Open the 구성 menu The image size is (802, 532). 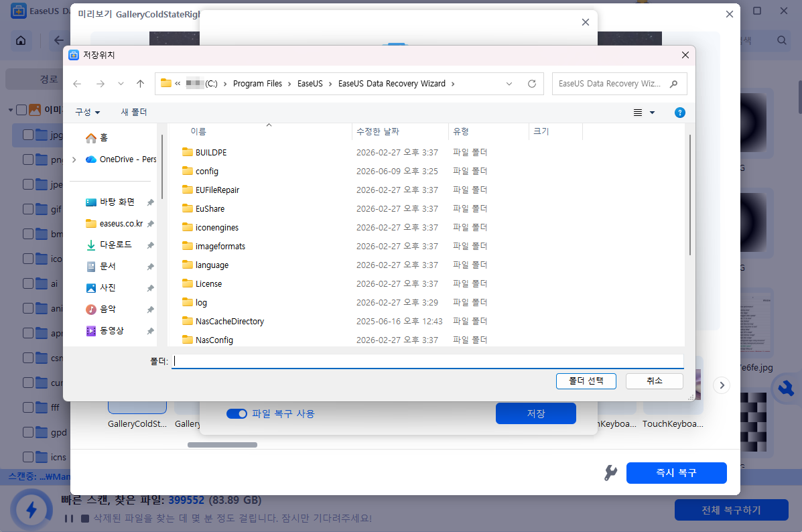88,112
